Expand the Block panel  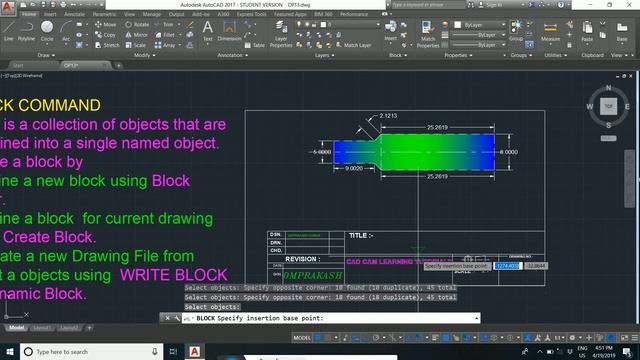coord(398,55)
